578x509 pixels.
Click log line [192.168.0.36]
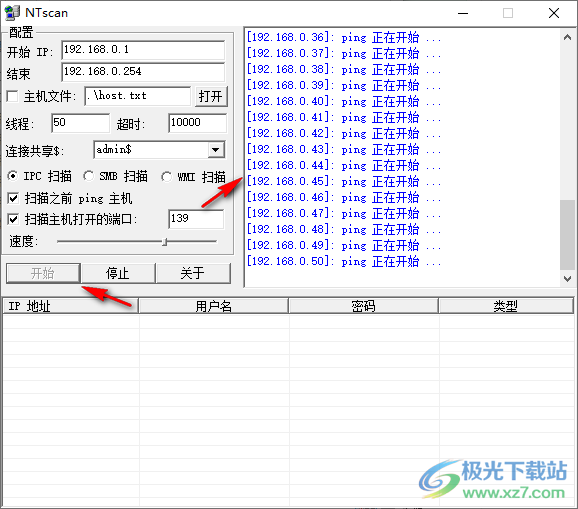point(344,38)
